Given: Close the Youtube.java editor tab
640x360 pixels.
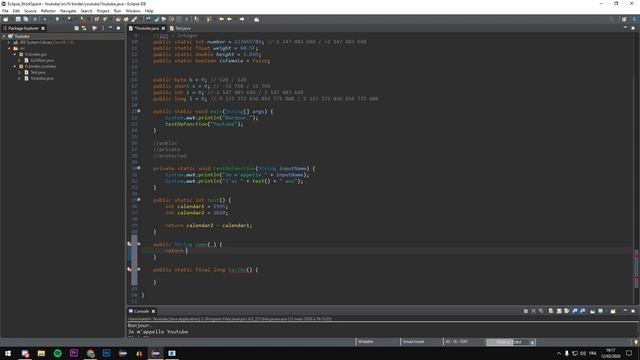Looking at the screenshot, I should (163, 28).
